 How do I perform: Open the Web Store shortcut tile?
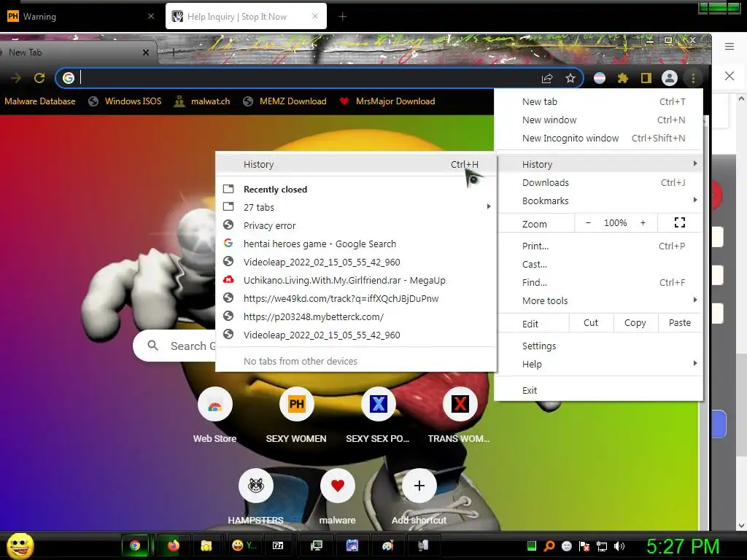[x=215, y=404]
